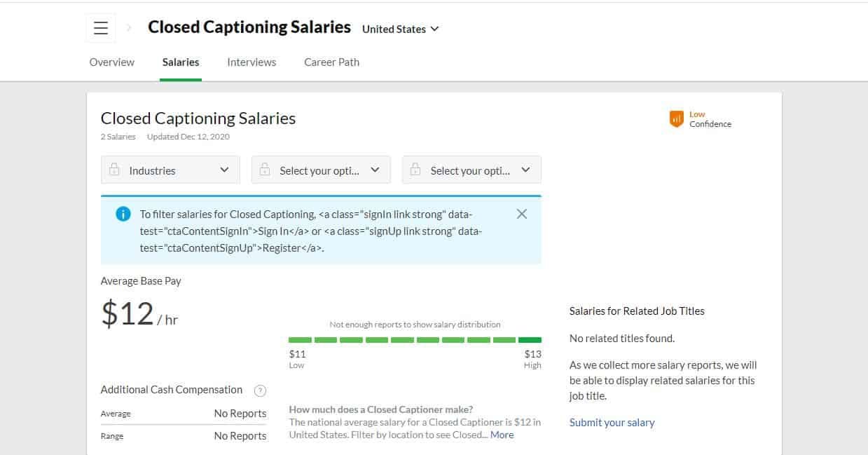Click the More link in the salary description
This screenshot has width=868, height=455.
502,435
